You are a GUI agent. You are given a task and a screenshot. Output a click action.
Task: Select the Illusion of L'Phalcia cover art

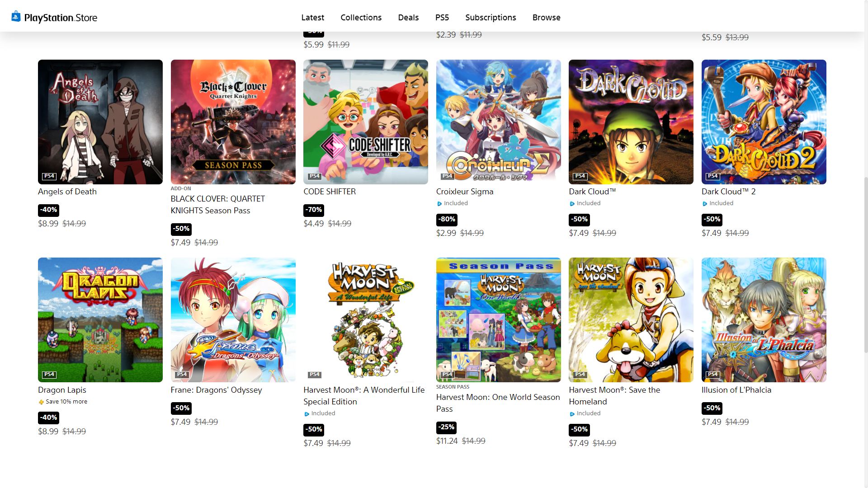coord(764,320)
